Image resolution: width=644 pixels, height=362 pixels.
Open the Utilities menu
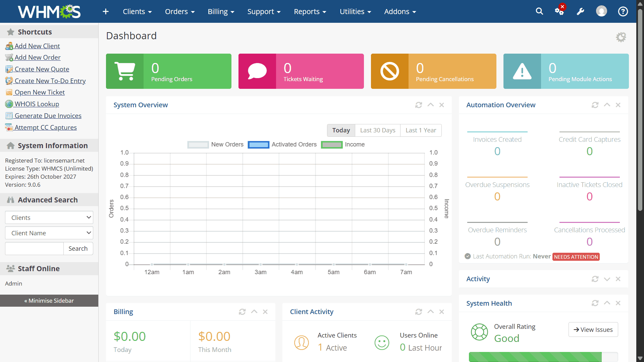coord(356,11)
